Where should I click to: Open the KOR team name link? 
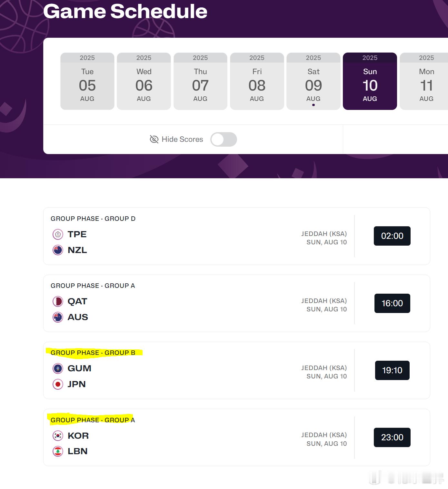[78, 436]
